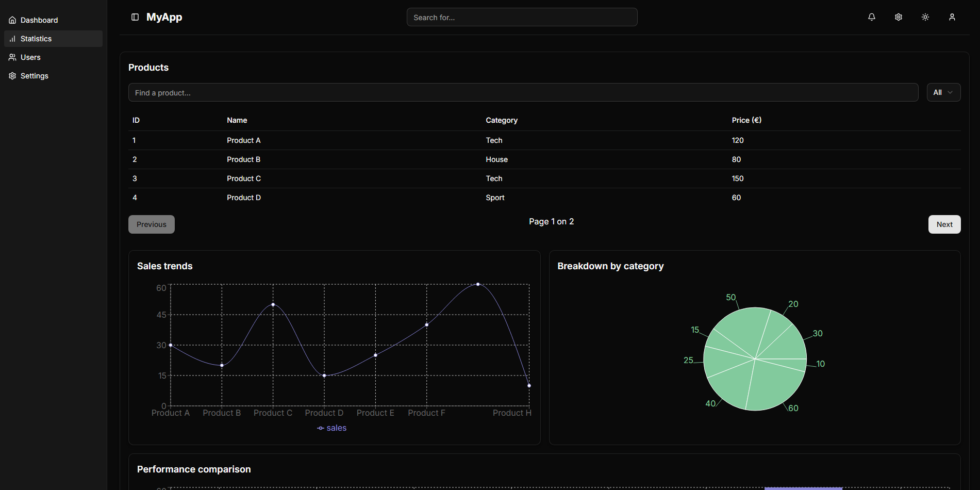Screen dimensions: 980x490
Task: Click the Performance comparison heading
Action: tap(194, 469)
